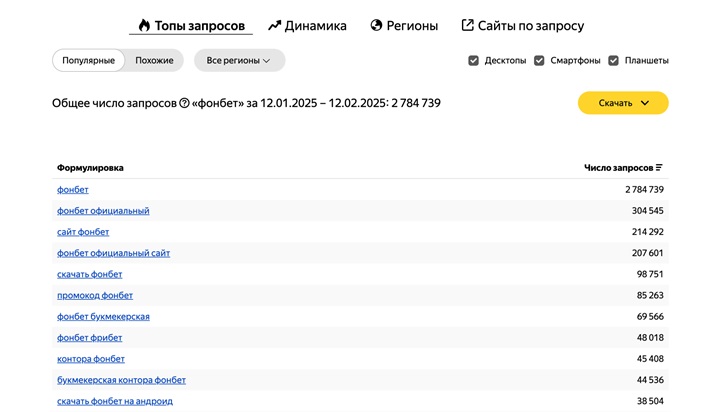Open the фонбет официальный сайт link
The height and width of the screenshot is (412, 713).
(114, 253)
